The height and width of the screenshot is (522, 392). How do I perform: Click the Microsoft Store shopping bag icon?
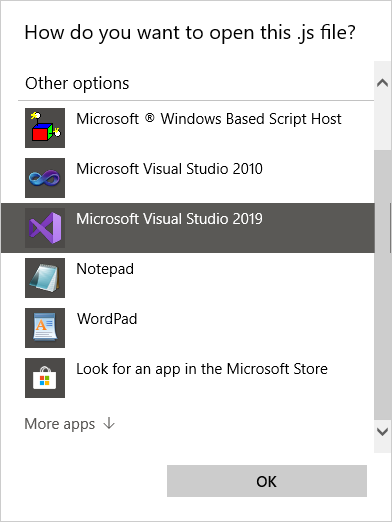45,378
